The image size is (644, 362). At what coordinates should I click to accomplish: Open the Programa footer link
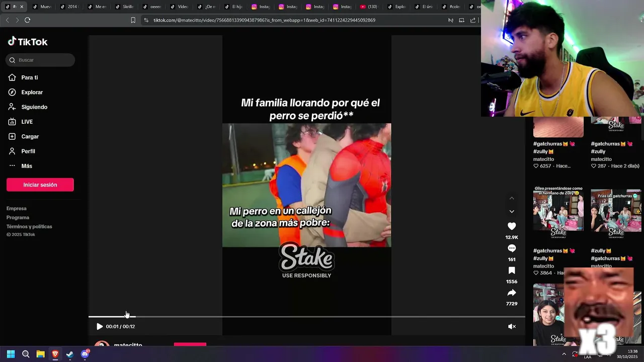click(x=18, y=217)
